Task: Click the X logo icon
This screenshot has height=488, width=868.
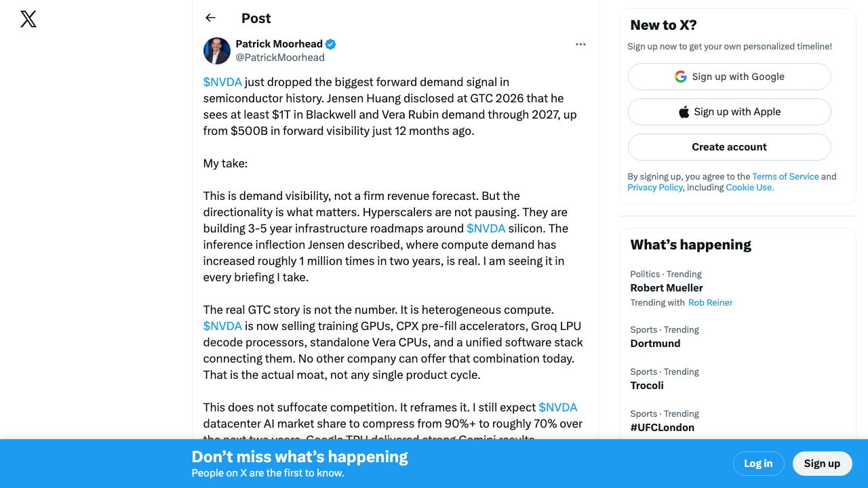Action: [x=28, y=19]
